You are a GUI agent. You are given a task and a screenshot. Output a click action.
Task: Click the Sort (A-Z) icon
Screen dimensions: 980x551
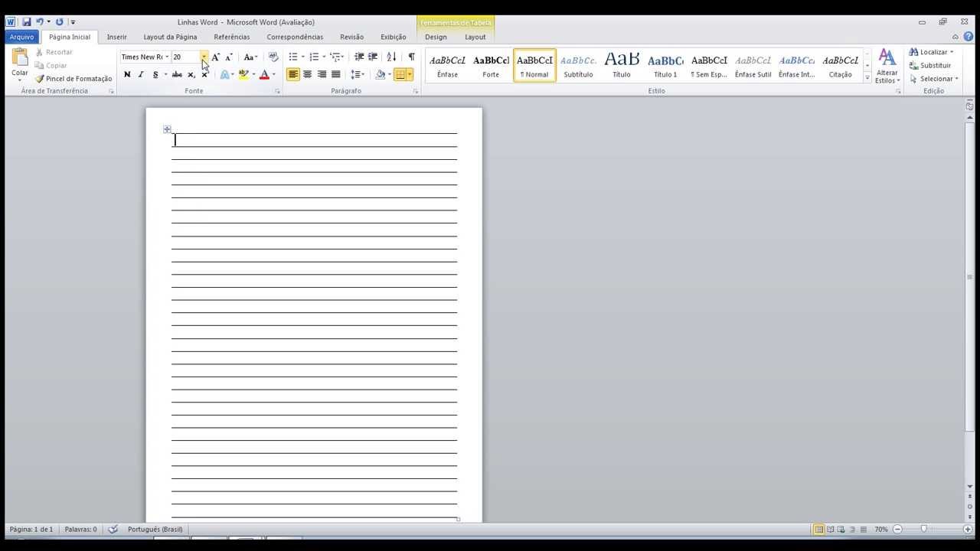(x=391, y=57)
